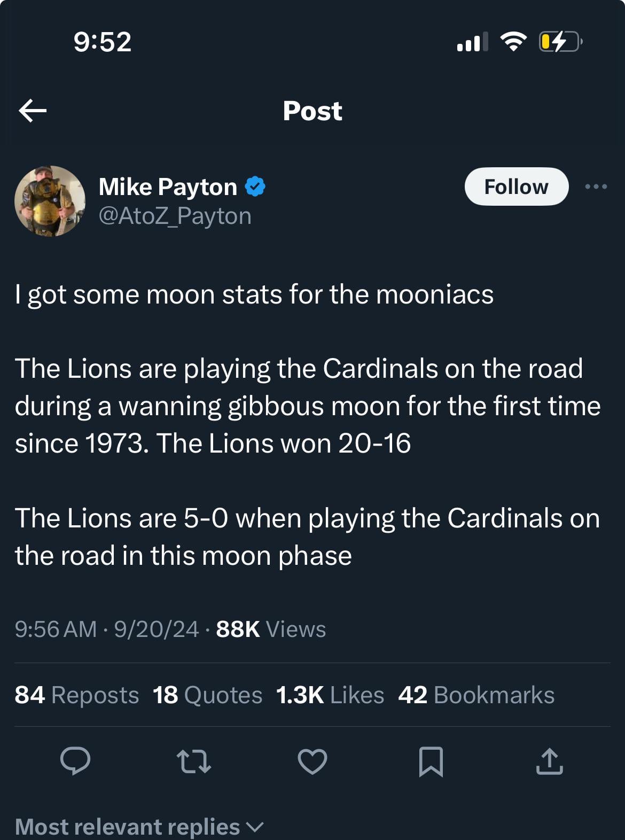This screenshot has width=625, height=840.
Task: Tap the share upload icon
Action: click(549, 761)
